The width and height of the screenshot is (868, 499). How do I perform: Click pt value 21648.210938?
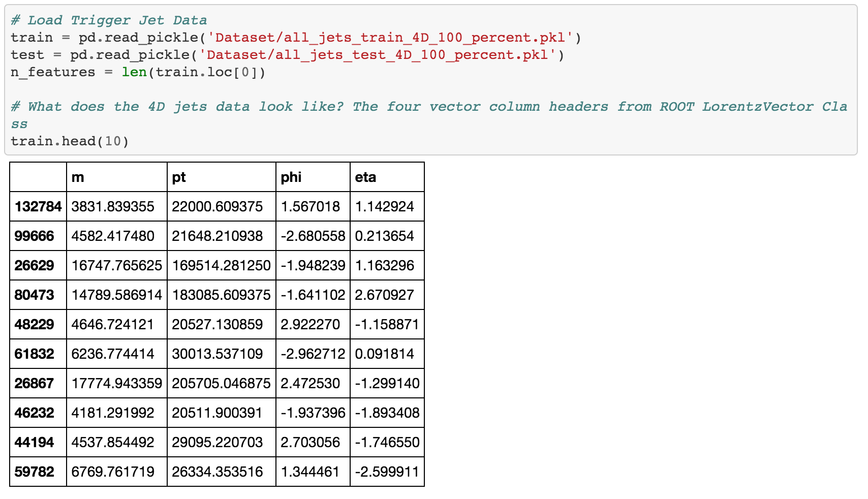click(x=218, y=236)
